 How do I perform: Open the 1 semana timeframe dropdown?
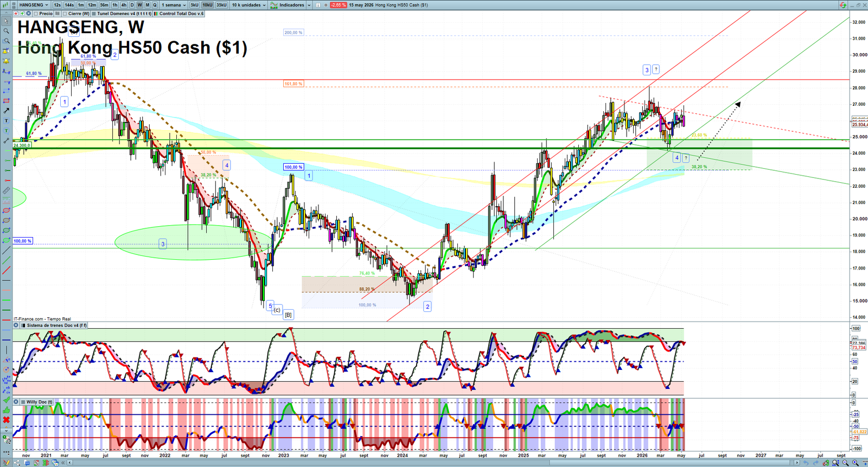pos(173,5)
